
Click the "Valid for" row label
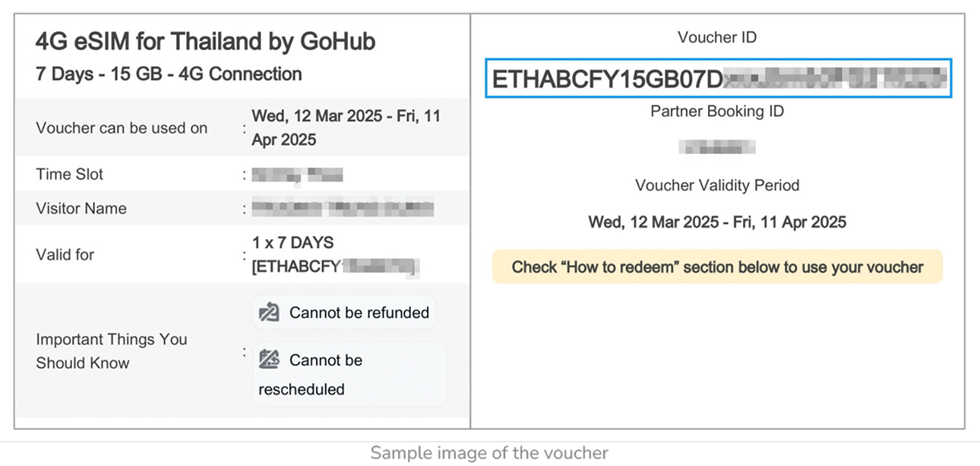point(65,255)
